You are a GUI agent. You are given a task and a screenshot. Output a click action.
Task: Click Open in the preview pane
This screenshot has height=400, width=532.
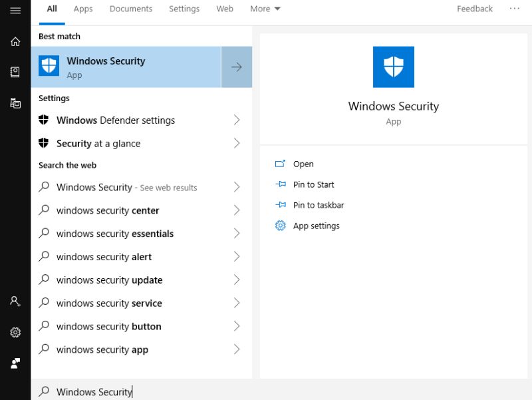point(303,164)
